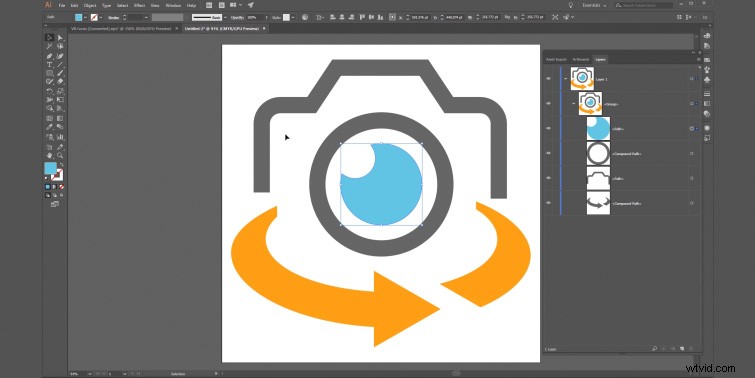This screenshot has height=378, width=755.
Task: Hide the Group sublayer eye icon
Action: click(548, 104)
